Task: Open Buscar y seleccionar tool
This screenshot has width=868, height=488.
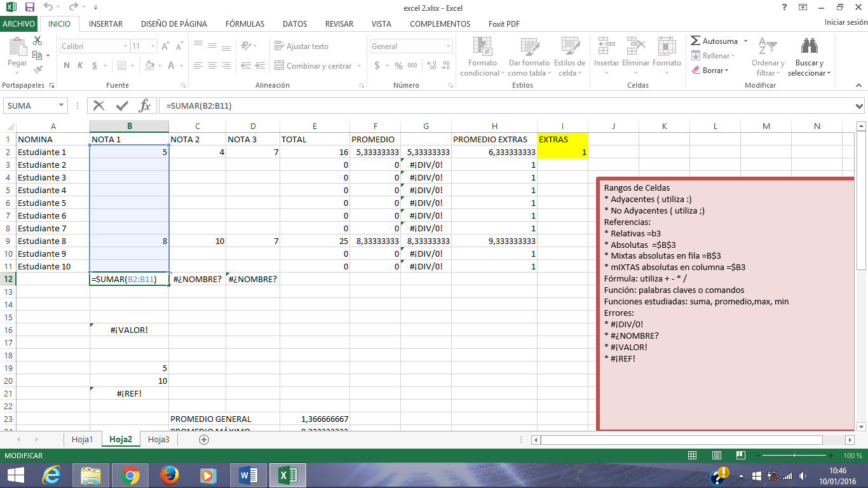Action: tap(808, 56)
